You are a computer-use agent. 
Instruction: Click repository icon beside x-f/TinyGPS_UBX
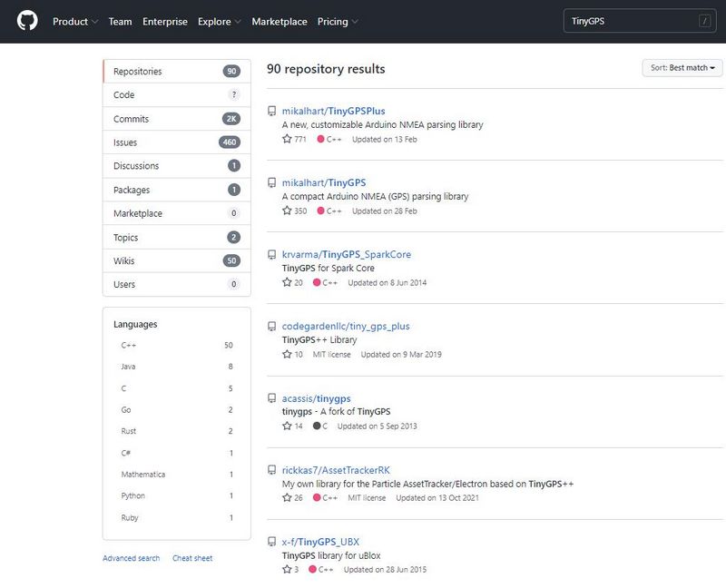point(271,542)
